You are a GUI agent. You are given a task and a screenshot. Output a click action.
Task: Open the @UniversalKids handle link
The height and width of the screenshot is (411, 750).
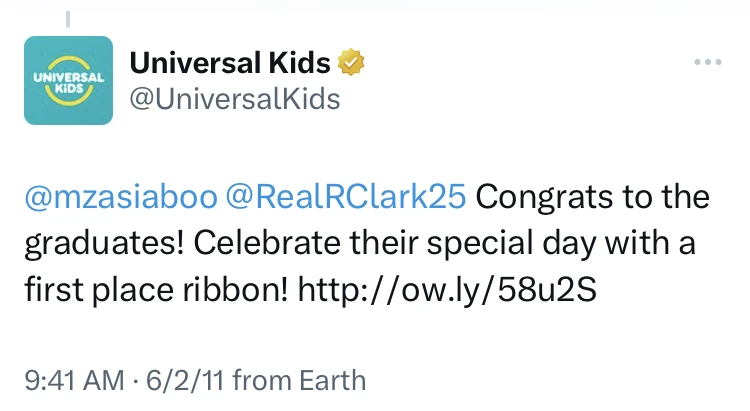236,99
